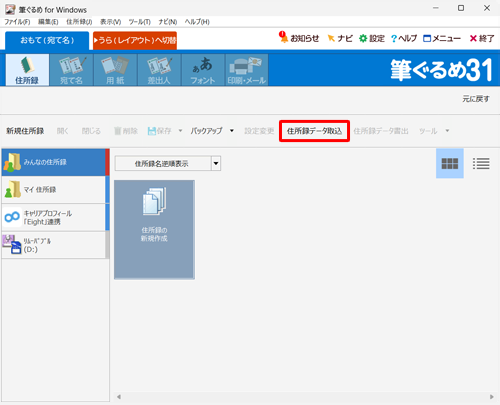Click the horizontal scrollbar right arrow
Viewport: 500px width, 405px height.
pos(491,397)
